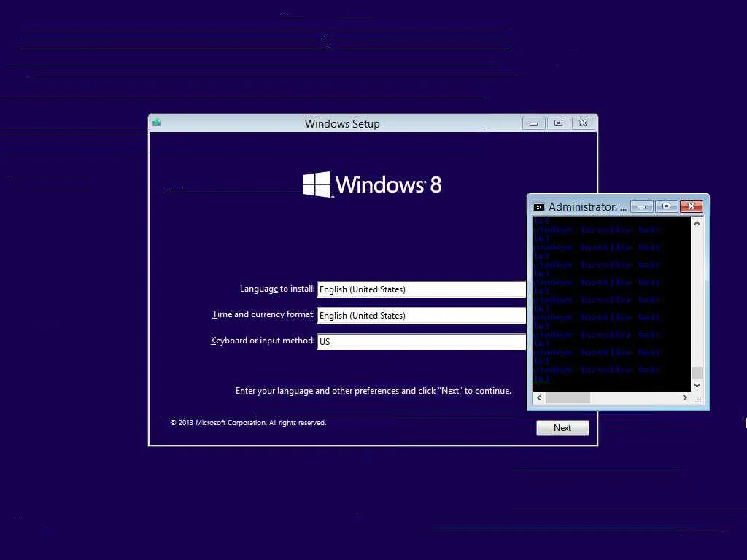Click the vertical scrollbar thumb in command prompt
This screenshot has width=747, height=560.
(x=697, y=373)
